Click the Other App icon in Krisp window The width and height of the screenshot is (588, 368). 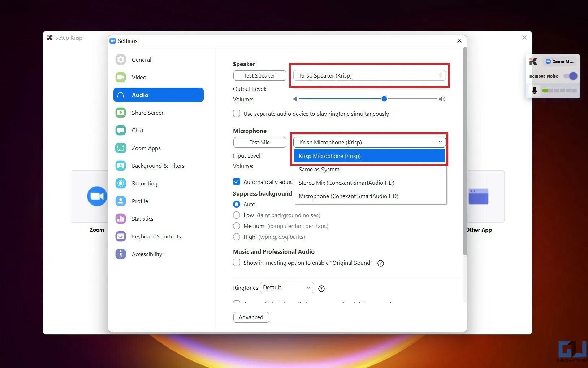(x=478, y=196)
